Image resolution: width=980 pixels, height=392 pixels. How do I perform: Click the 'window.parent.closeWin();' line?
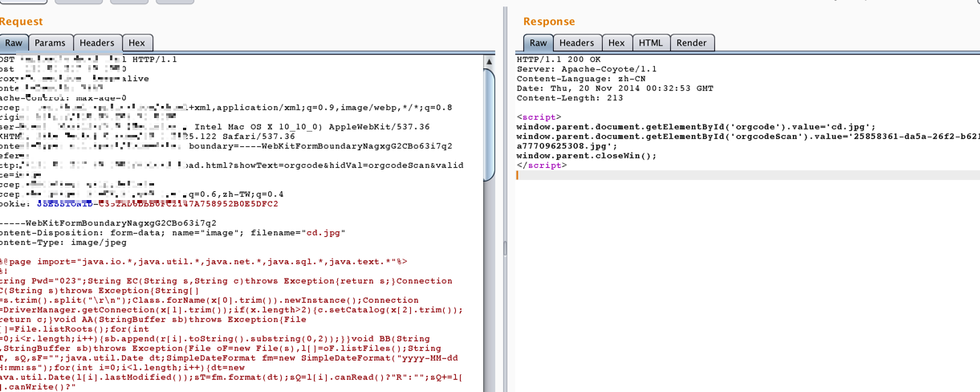(586, 156)
